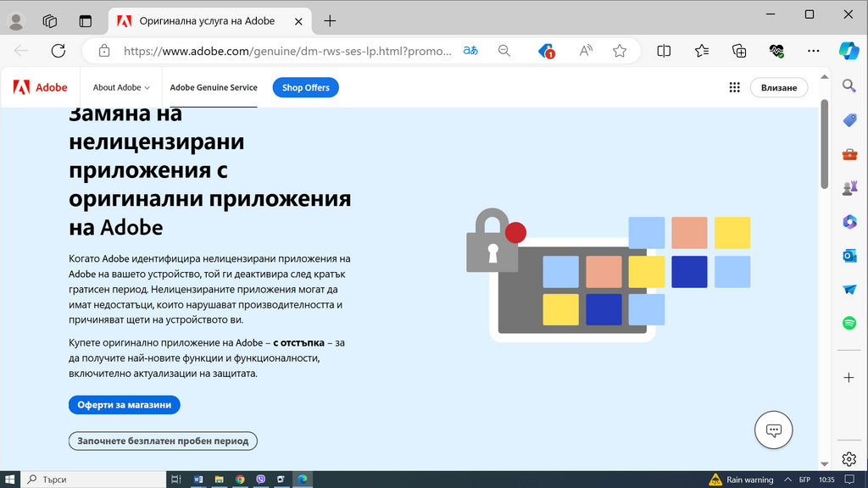Select the Adobe Genuine Service tab
The height and width of the screenshot is (488, 868).
tap(214, 87)
